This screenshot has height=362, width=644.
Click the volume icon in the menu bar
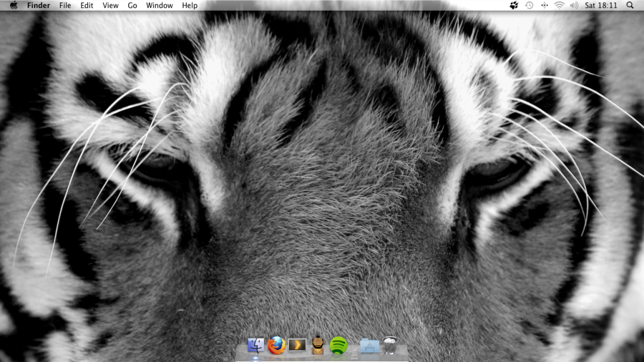coord(574,5)
